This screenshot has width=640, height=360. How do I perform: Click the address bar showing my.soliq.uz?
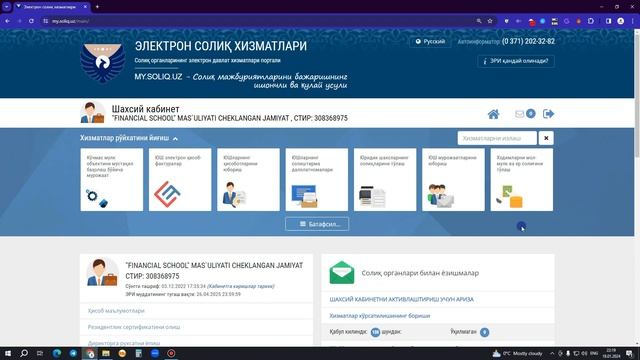coord(261,21)
